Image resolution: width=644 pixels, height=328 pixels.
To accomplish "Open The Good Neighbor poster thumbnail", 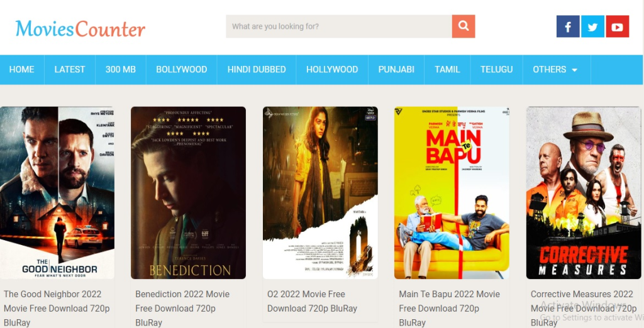I will pos(57,193).
